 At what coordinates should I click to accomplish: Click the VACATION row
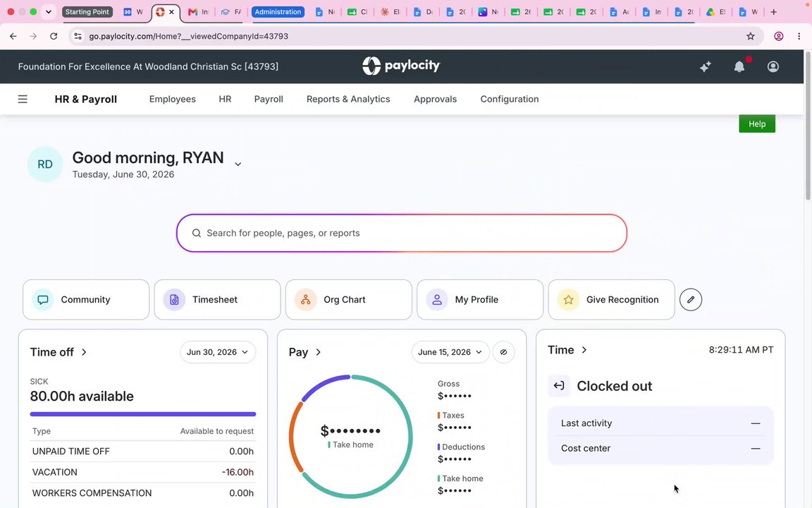pos(143,472)
